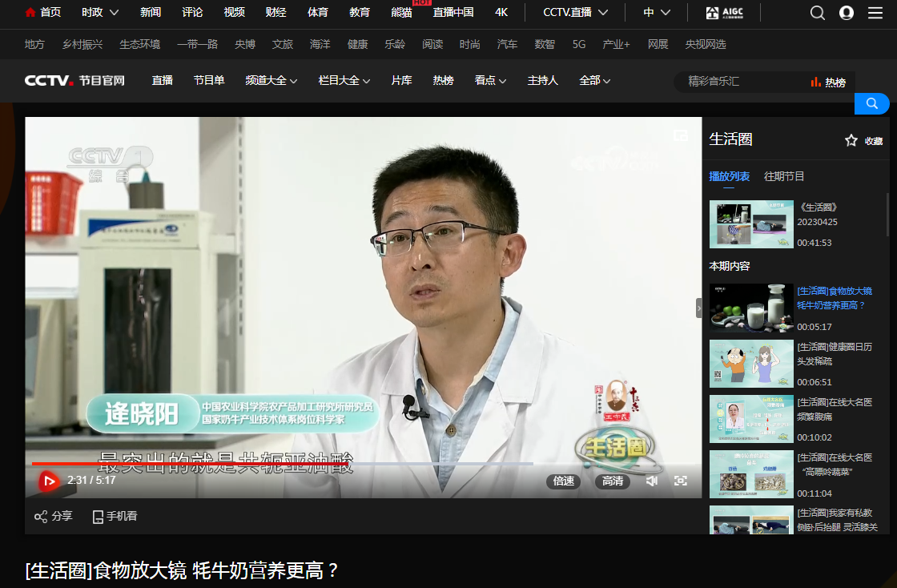Viewport: 897px width, 588px height.
Task: Open 直播 in program nav
Action: coord(163,81)
